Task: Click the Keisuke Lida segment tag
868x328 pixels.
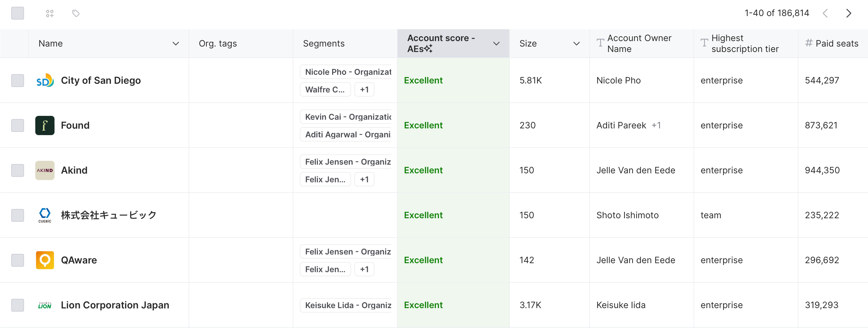Action: [x=347, y=305]
